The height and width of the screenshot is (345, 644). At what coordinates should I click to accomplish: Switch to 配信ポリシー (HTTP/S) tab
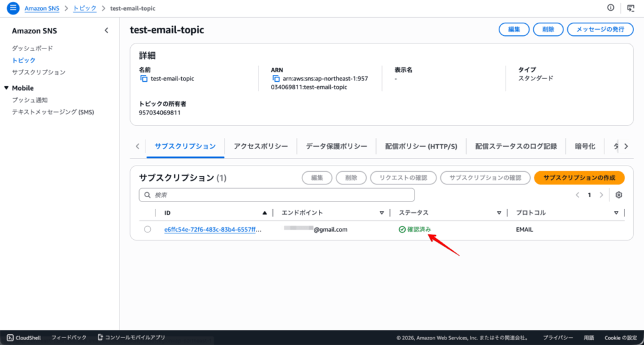(421, 147)
